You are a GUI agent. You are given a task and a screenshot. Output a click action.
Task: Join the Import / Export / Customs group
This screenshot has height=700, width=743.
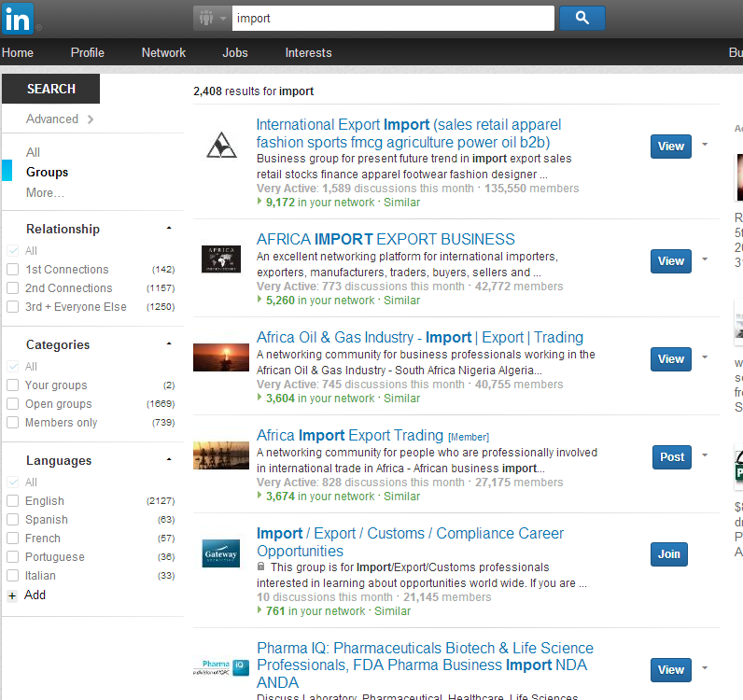[669, 554]
